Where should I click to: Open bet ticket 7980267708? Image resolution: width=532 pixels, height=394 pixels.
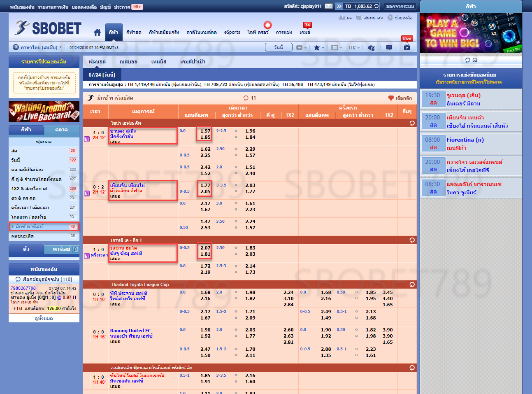pyautogui.click(x=23, y=288)
